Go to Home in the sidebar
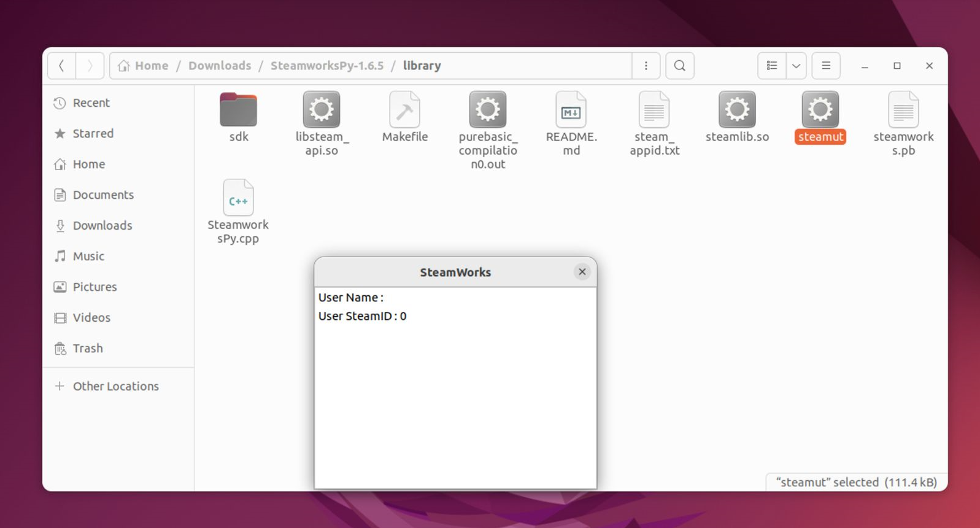980x528 pixels. (118, 164)
